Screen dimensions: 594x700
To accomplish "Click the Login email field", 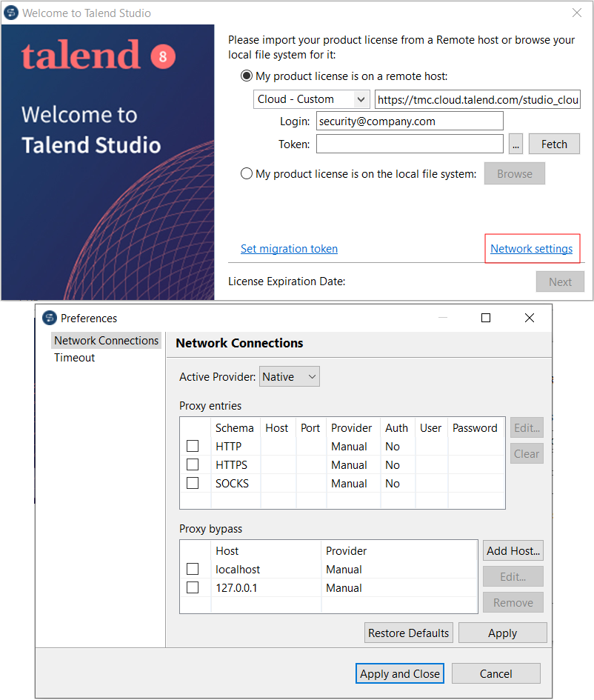I will 410,121.
